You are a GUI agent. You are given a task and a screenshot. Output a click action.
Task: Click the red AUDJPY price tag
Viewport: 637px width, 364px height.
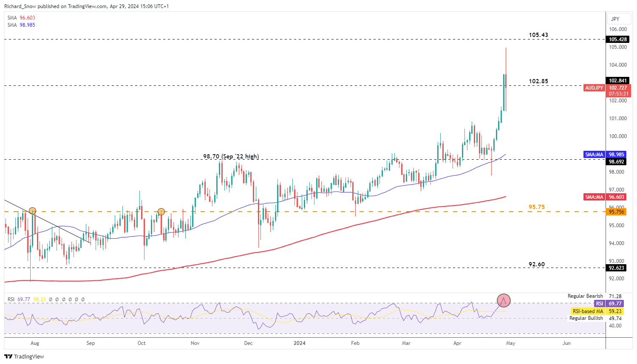[594, 88]
